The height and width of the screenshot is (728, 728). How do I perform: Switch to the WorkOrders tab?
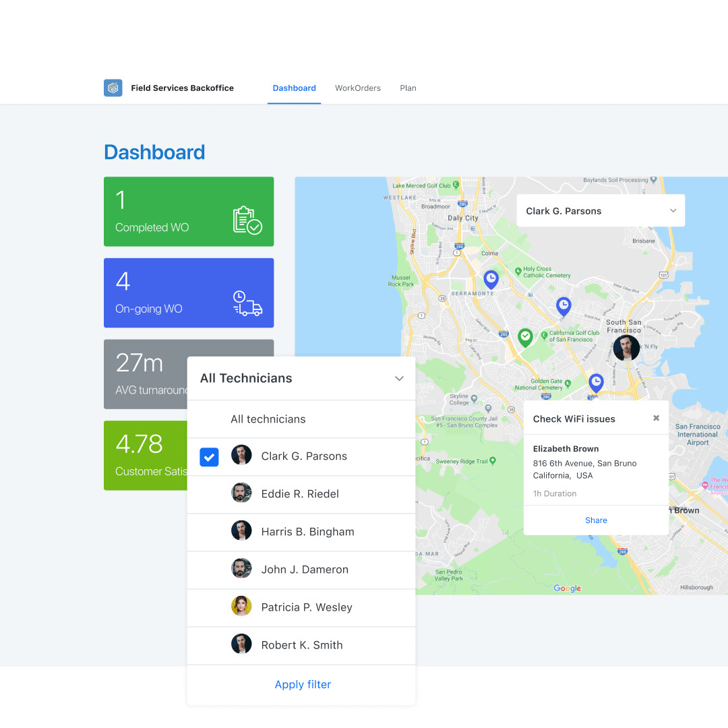coord(358,88)
